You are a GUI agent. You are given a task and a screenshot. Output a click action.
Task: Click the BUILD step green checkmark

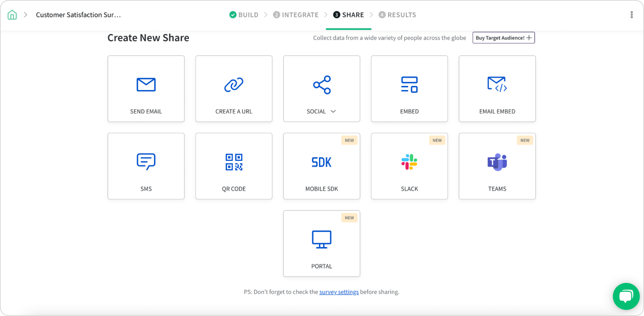233,15
